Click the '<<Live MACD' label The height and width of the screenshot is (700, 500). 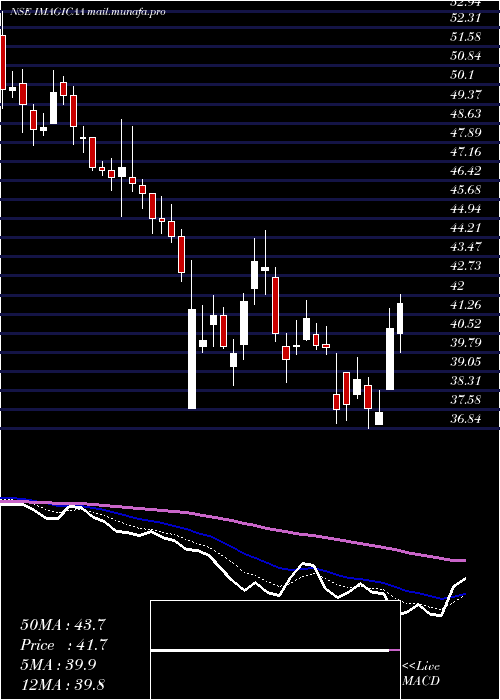pyautogui.click(x=421, y=674)
